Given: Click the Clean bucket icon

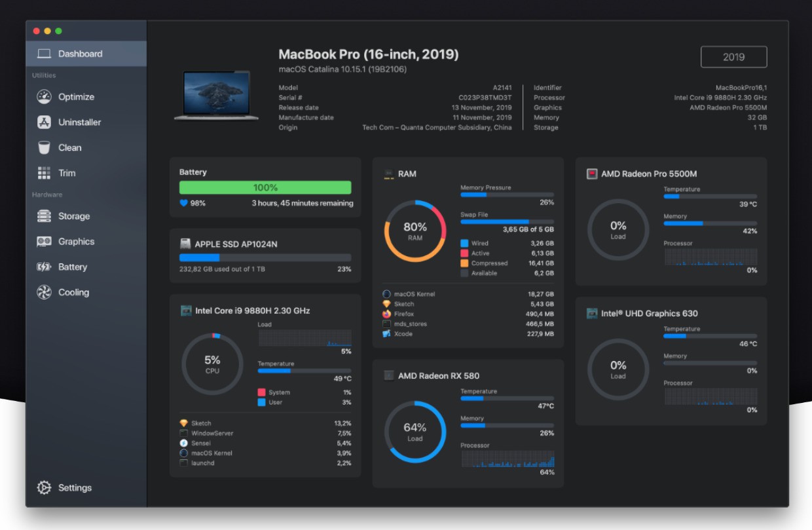Looking at the screenshot, I should tap(44, 147).
